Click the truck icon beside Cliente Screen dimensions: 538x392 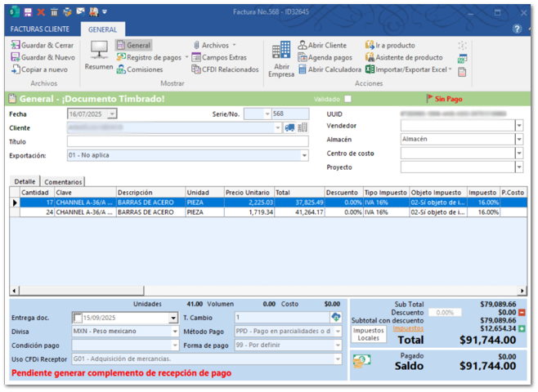[289, 127]
